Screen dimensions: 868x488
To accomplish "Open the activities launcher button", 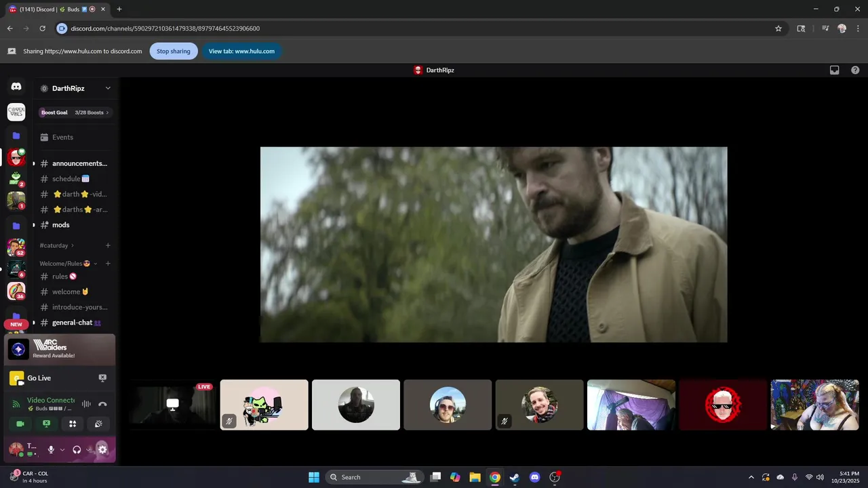I will tap(73, 424).
